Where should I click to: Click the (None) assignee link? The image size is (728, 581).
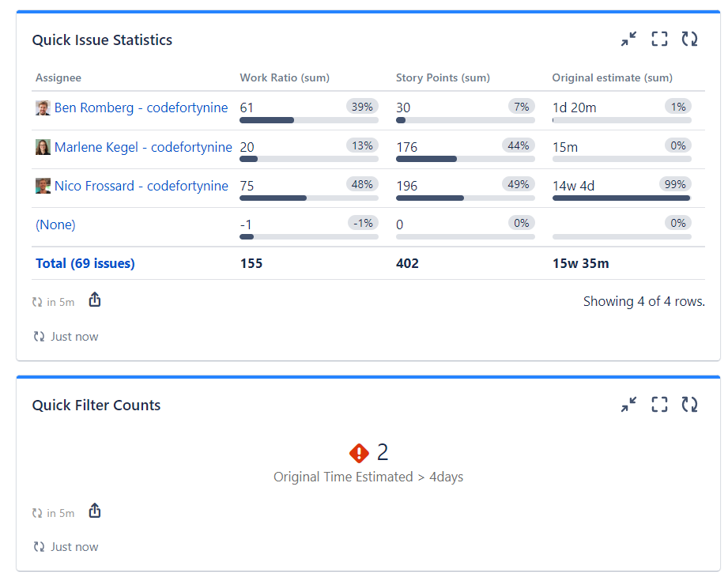(x=55, y=224)
